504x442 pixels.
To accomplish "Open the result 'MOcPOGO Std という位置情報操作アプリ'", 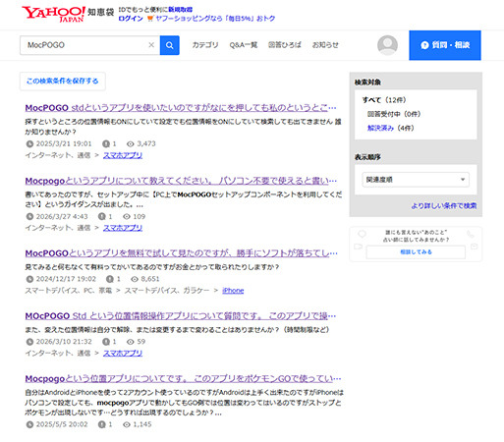I will pos(181,316).
